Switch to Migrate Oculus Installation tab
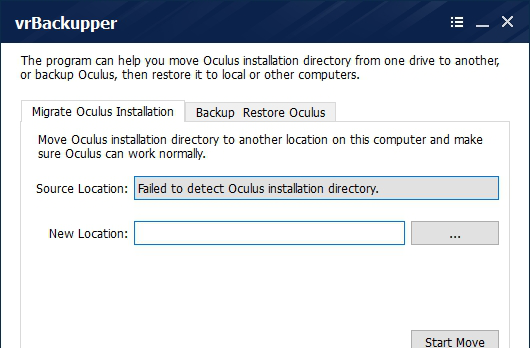The height and width of the screenshot is (361, 530). point(103,111)
